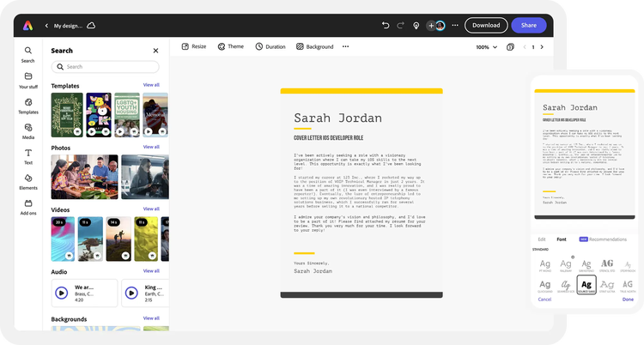
Task: Choose the Quicksand font
Action: (545, 286)
